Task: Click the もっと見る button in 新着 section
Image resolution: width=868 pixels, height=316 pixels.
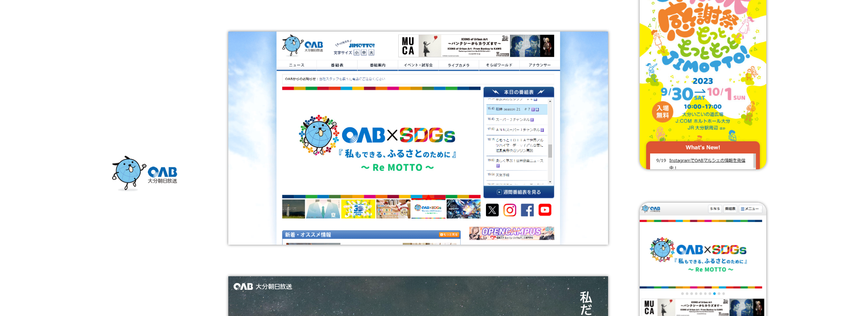Action: (x=449, y=235)
